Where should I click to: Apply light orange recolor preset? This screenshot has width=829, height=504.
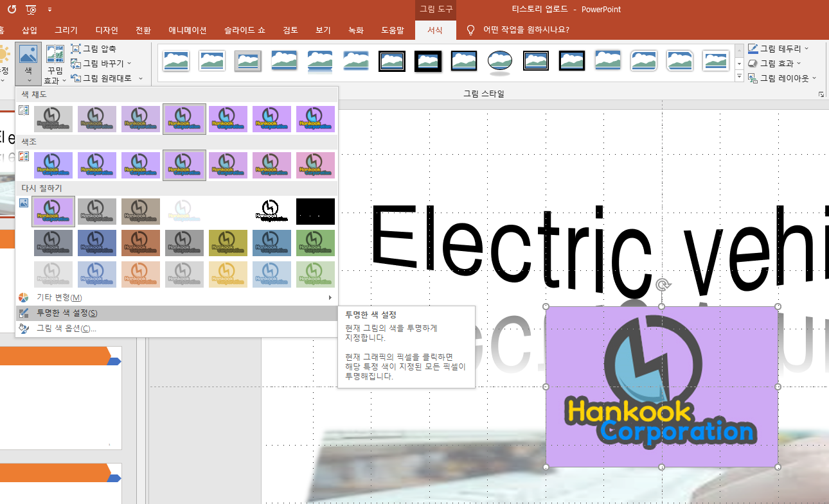coord(141,274)
